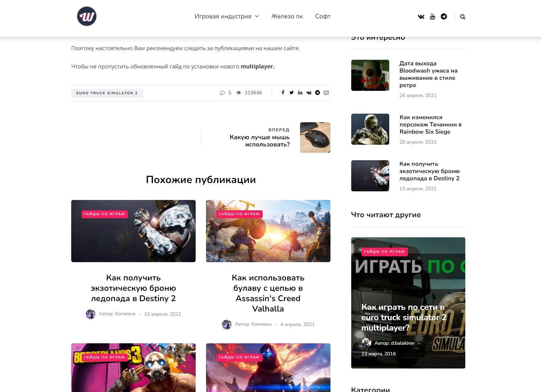Share article on Facebook icon

pyautogui.click(x=283, y=93)
